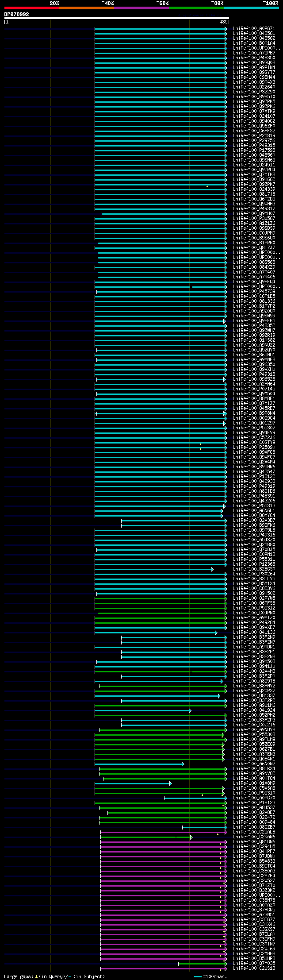Click the orange ~40% identity legend segment
This screenshot has width=283, height=980.
(86, 8)
